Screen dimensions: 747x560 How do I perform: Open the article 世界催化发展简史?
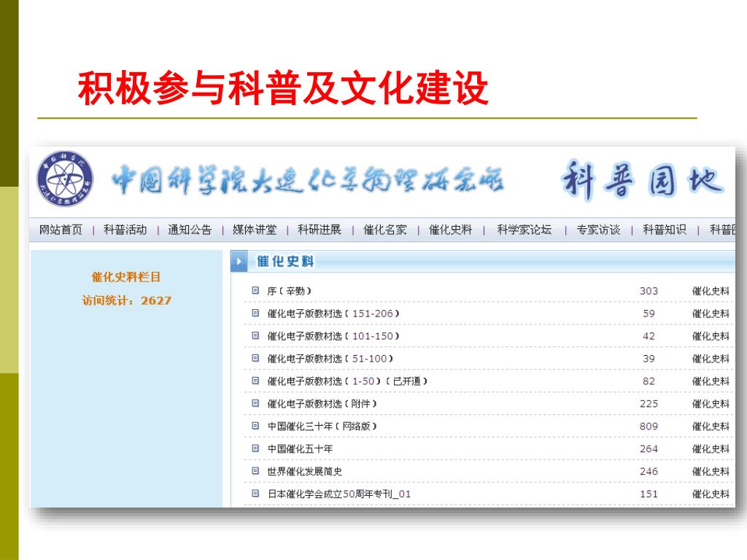(x=304, y=471)
